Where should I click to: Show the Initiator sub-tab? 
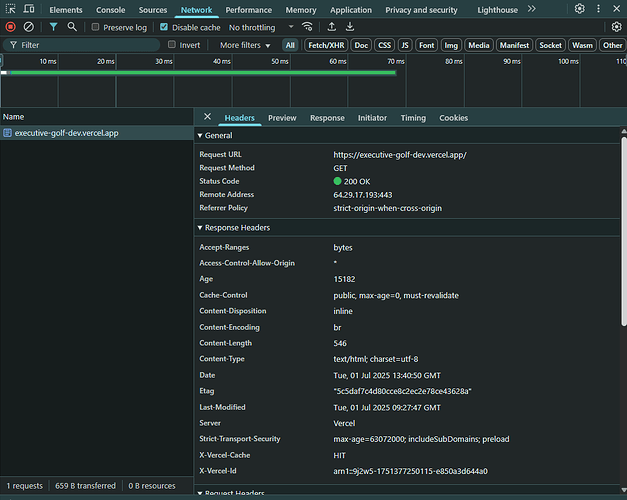(372, 118)
